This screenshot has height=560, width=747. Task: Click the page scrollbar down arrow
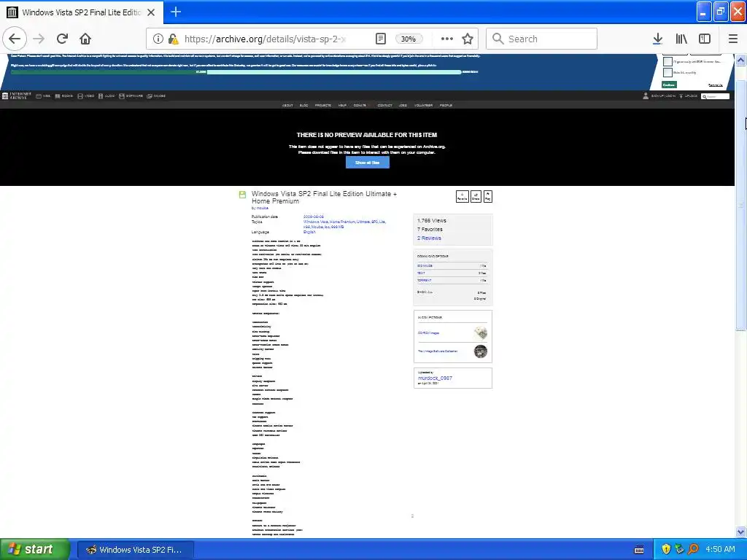(x=741, y=532)
